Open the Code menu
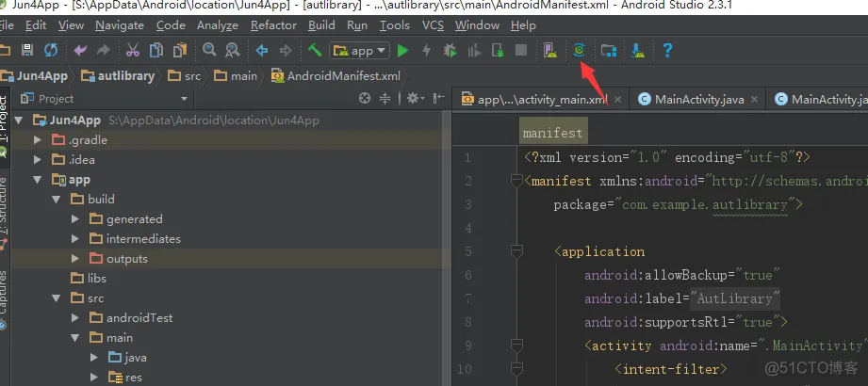Image resolution: width=868 pixels, height=386 pixels. click(171, 25)
